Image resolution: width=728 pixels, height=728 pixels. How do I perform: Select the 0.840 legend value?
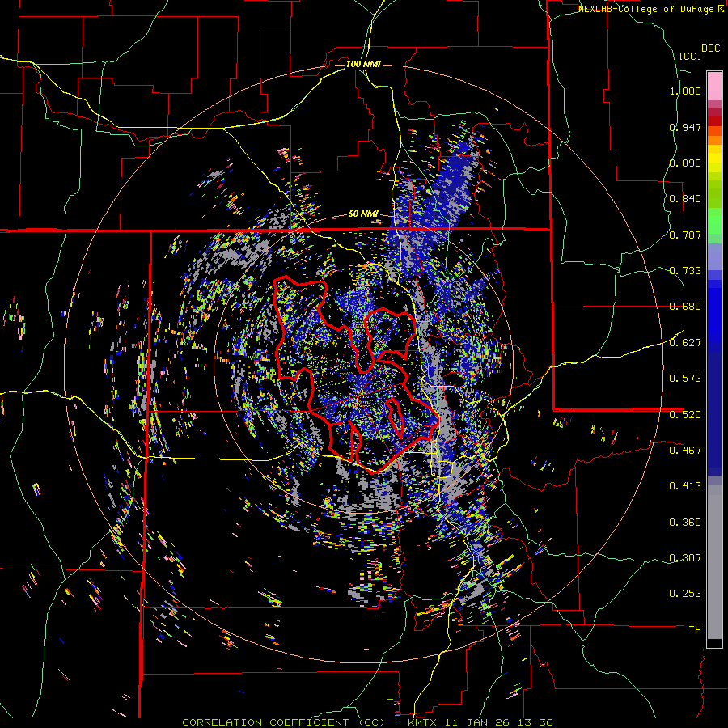685,199
